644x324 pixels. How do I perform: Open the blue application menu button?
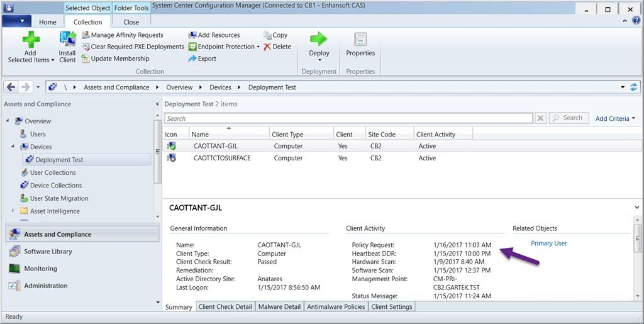click(x=16, y=21)
